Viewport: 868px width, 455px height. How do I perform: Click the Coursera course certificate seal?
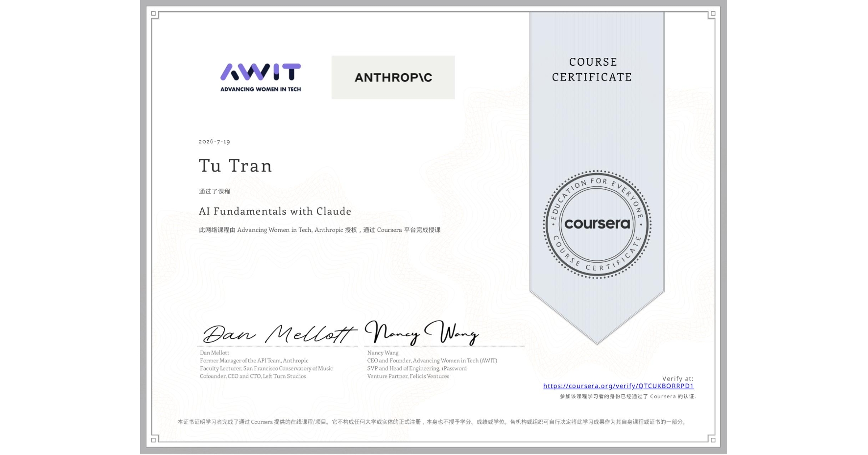pyautogui.click(x=597, y=224)
